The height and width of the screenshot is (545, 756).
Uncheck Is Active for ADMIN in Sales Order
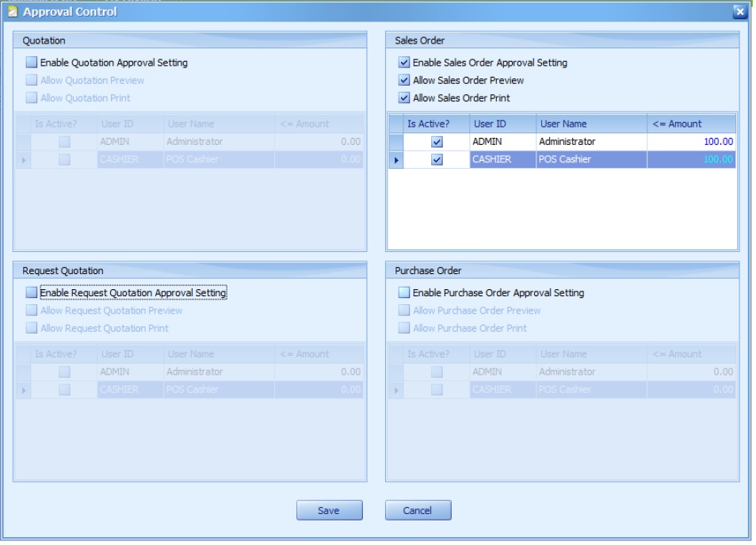click(436, 142)
